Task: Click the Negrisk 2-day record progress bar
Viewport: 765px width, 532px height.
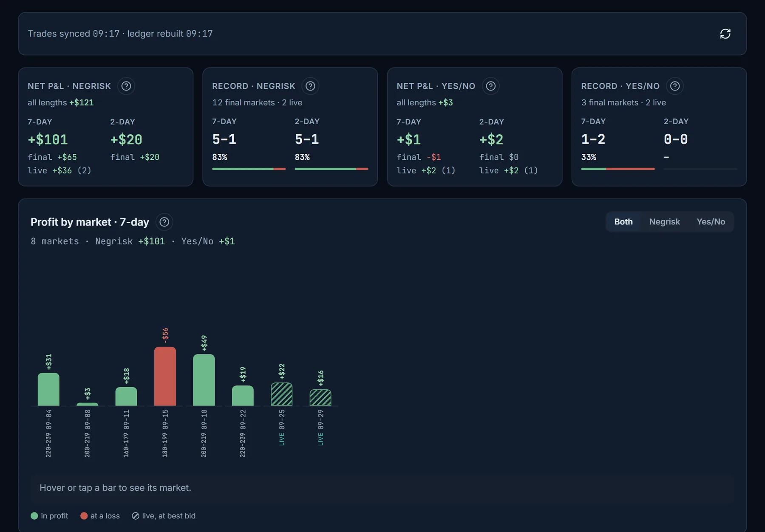Action: pyautogui.click(x=331, y=169)
